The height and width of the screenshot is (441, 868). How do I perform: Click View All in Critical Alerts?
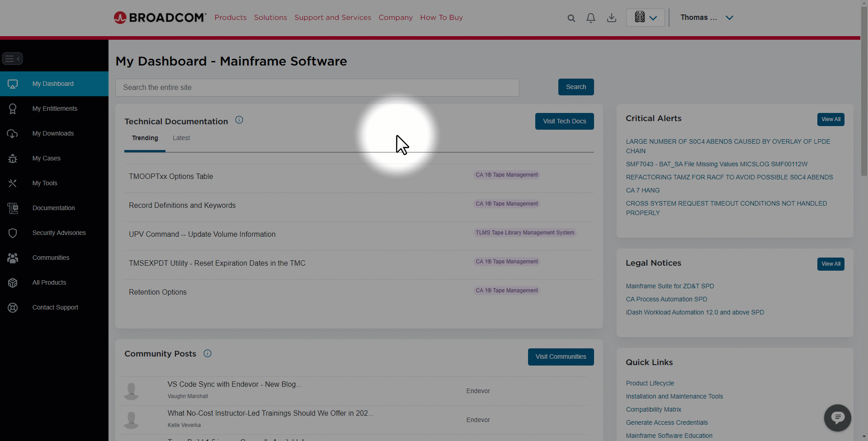point(831,120)
